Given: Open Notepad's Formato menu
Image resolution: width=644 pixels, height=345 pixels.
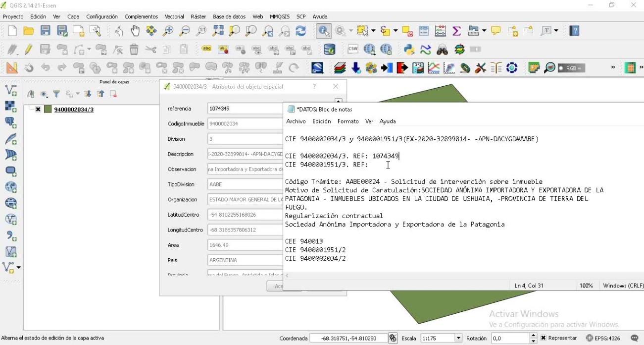Looking at the screenshot, I should (348, 121).
